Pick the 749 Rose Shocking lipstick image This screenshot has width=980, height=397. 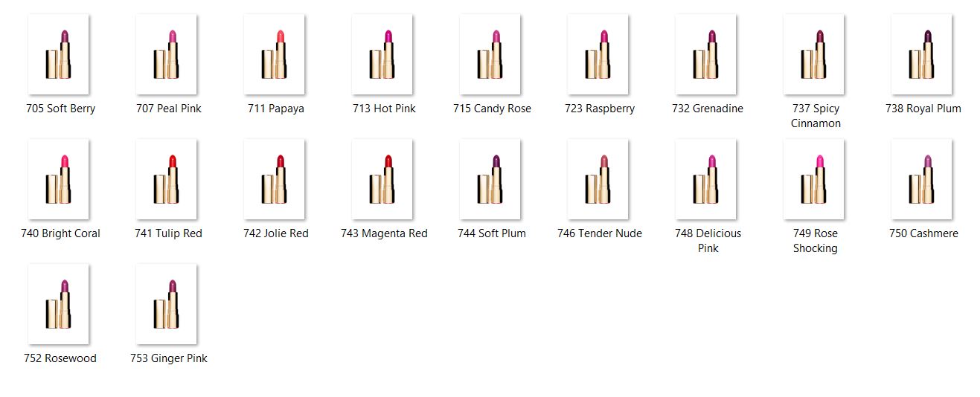814,179
